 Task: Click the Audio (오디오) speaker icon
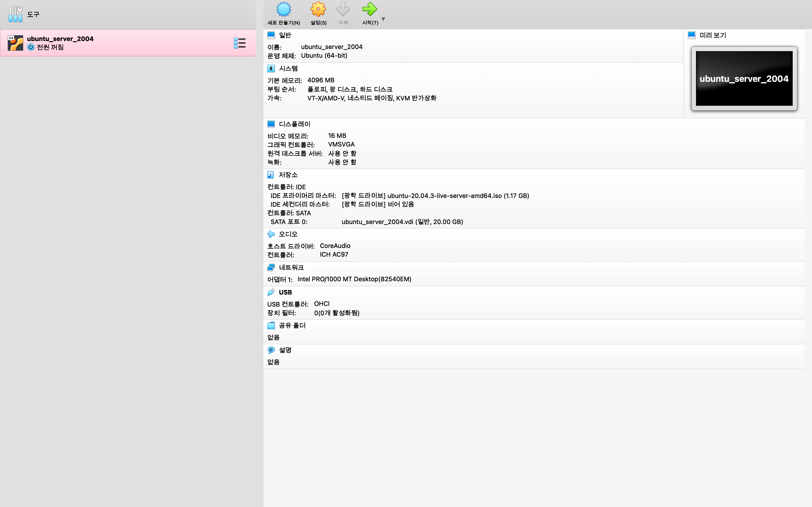point(271,234)
